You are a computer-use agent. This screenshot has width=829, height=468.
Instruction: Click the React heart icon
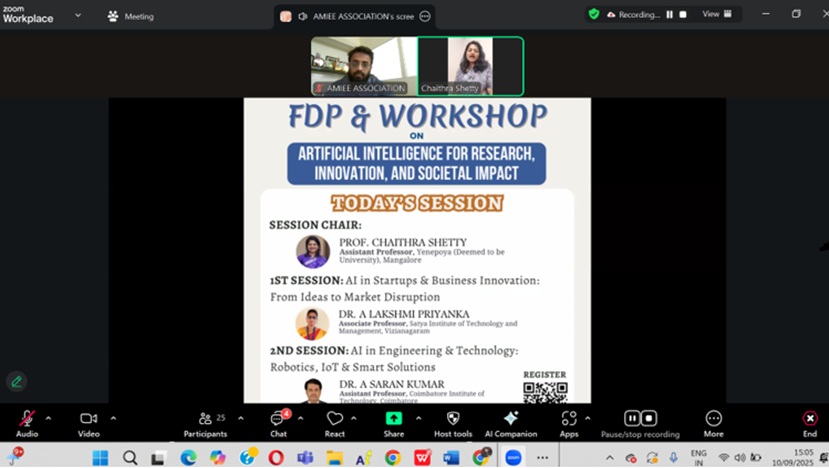[x=334, y=419]
